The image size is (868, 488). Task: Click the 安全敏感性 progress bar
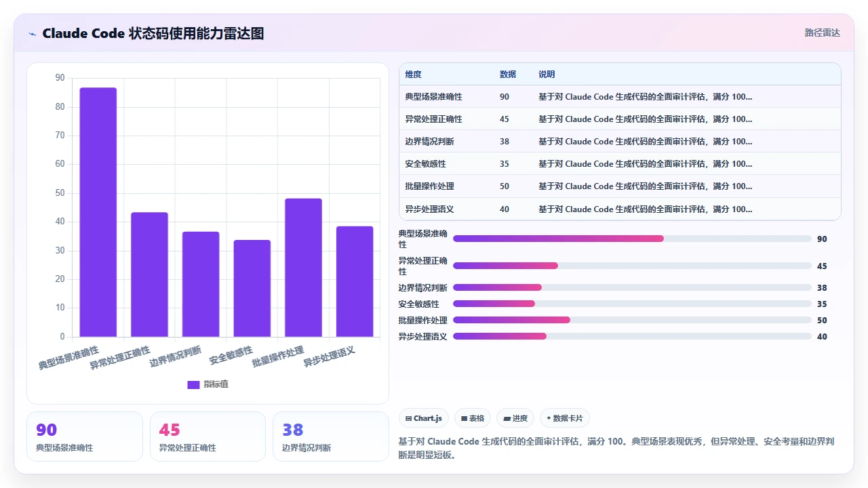click(x=632, y=304)
